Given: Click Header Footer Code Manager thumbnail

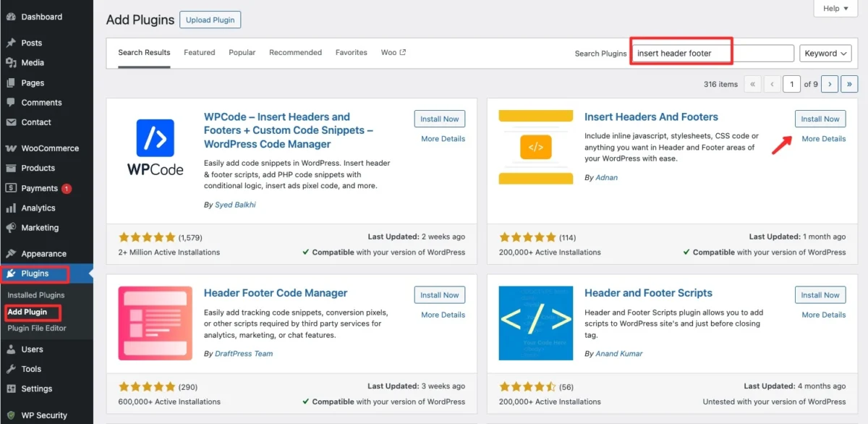Looking at the screenshot, I should 156,323.
